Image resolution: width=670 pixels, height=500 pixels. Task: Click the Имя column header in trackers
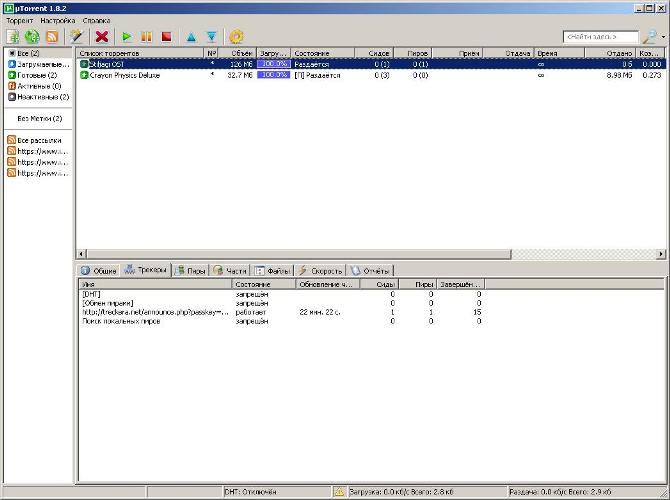pos(156,284)
